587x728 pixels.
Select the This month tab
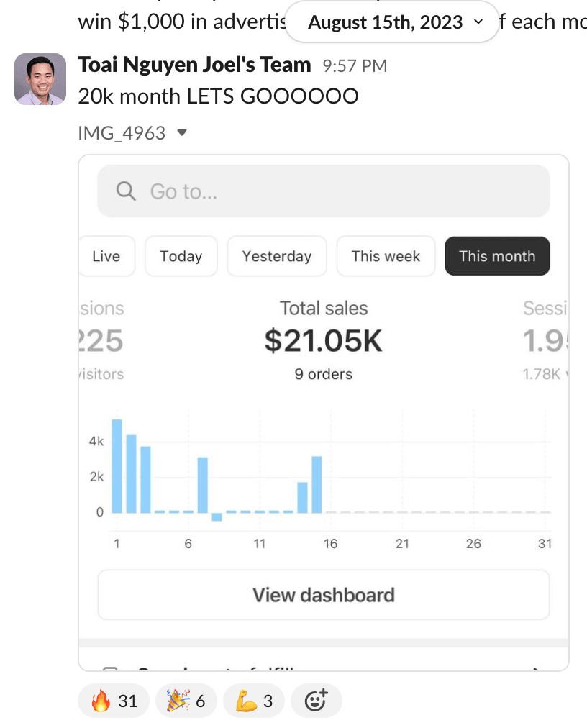[x=497, y=256]
